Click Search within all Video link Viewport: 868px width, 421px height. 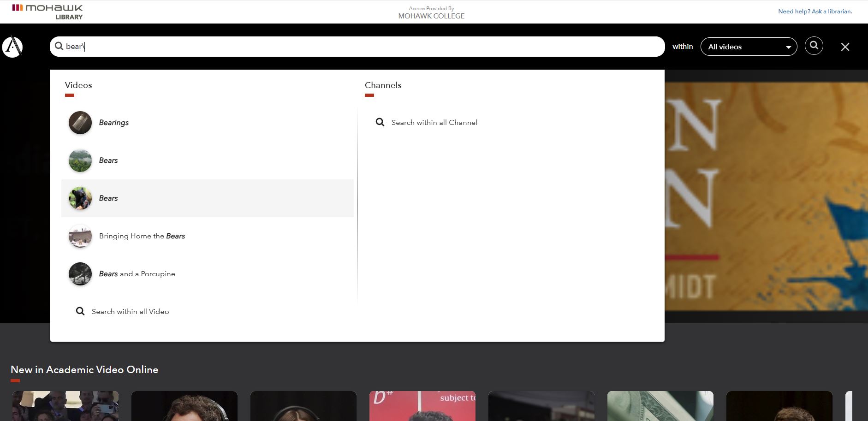click(x=130, y=312)
